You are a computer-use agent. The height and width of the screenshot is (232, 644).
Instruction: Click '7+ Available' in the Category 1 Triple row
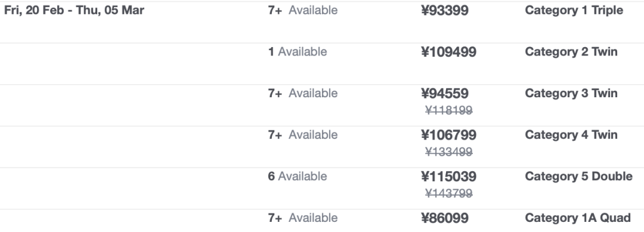(303, 10)
